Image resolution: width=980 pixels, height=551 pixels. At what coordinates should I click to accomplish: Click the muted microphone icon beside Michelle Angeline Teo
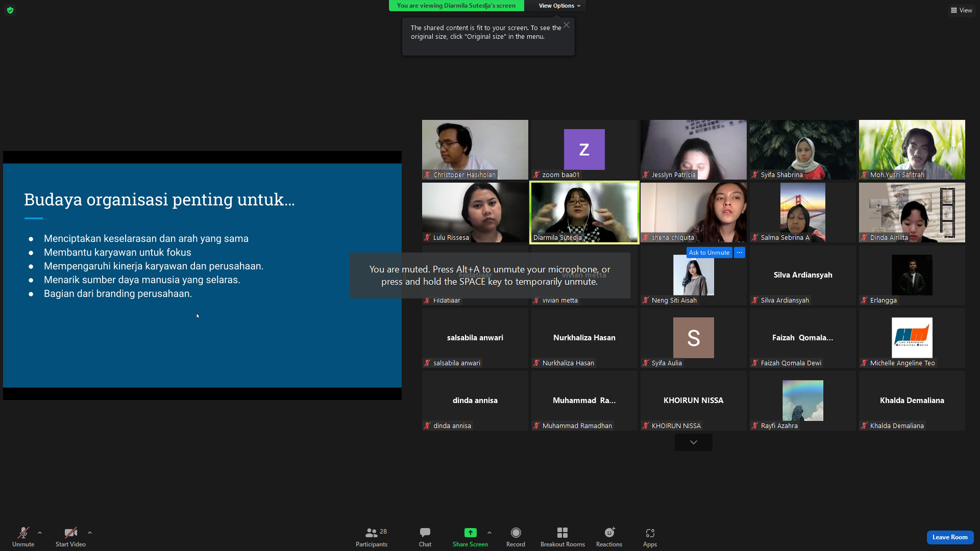(x=864, y=363)
